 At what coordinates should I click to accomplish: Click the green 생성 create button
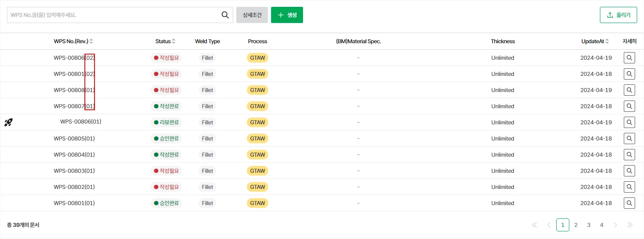(x=287, y=15)
